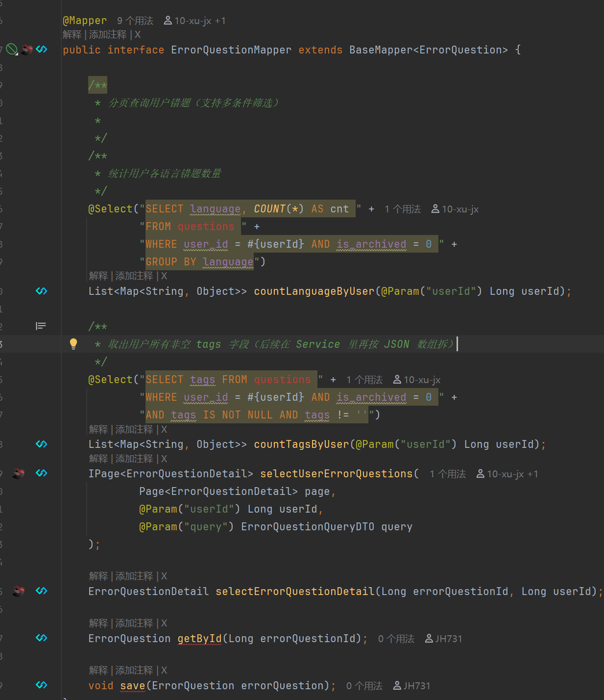Toggle rendered doc comment gutter icon
The image size is (604, 700).
(x=40, y=326)
